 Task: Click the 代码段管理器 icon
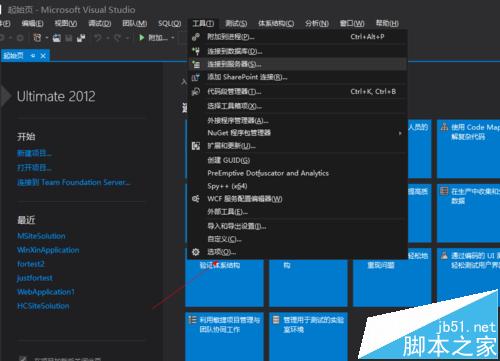pos(196,91)
